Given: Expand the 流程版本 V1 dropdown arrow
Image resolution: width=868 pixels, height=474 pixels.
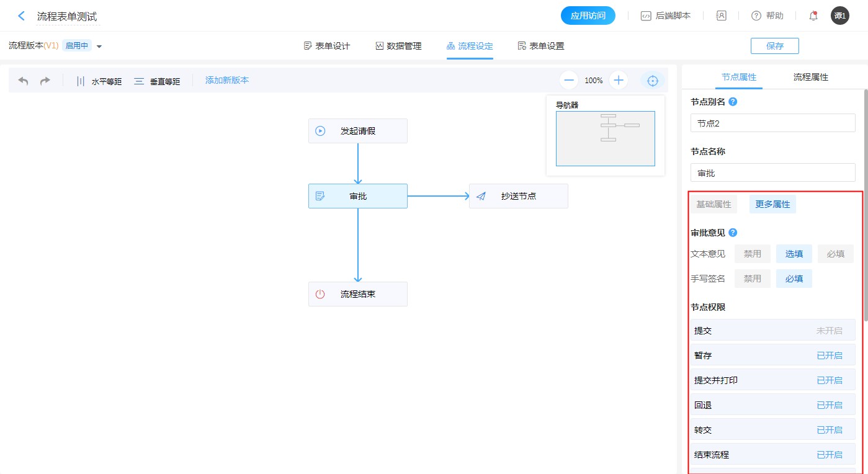Looking at the screenshot, I should point(99,47).
